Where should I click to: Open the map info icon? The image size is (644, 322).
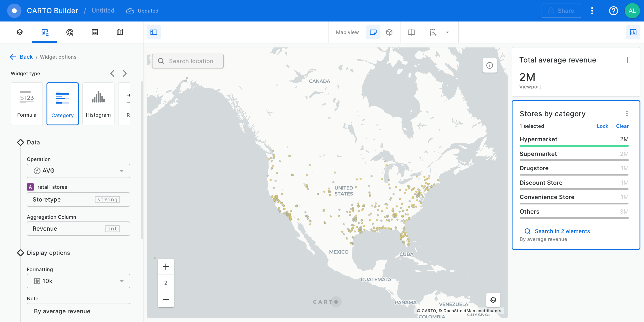click(x=489, y=65)
